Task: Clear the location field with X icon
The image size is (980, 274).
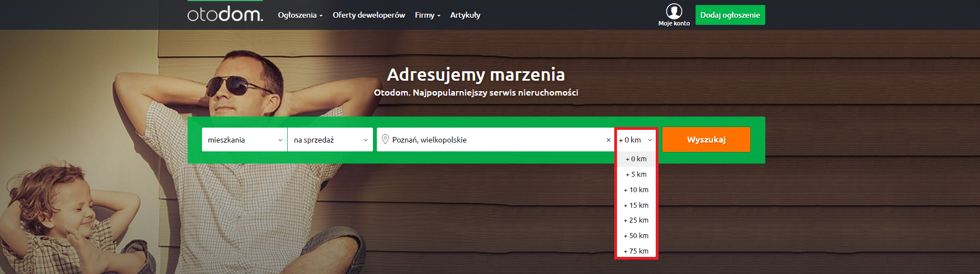Action: coord(608,140)
